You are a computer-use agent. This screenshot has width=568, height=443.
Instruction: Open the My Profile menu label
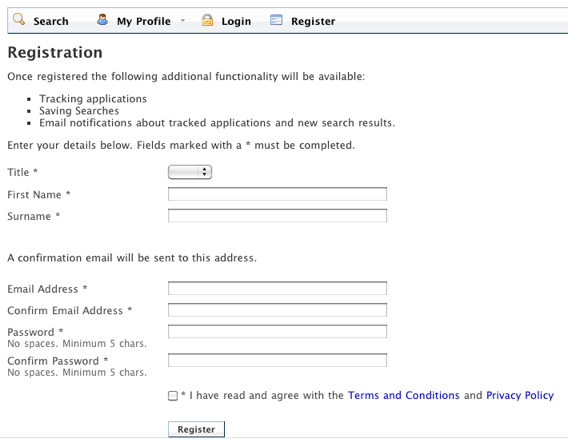[x=143, y=21]
